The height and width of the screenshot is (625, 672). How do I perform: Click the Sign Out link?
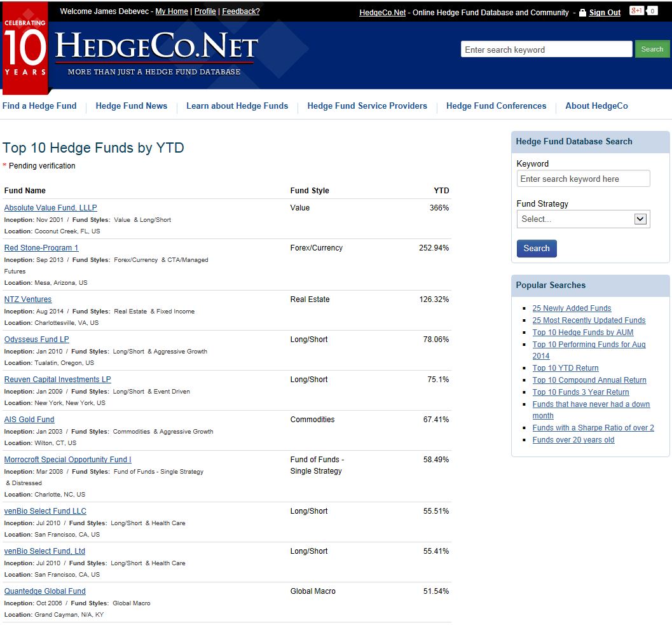[x=605, y=13]
